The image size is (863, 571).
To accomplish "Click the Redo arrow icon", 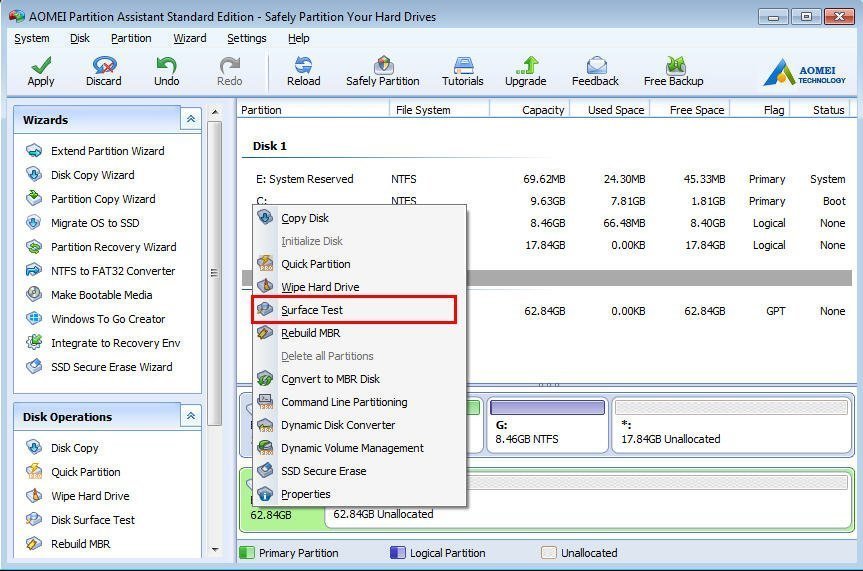I will pos(230,66).
